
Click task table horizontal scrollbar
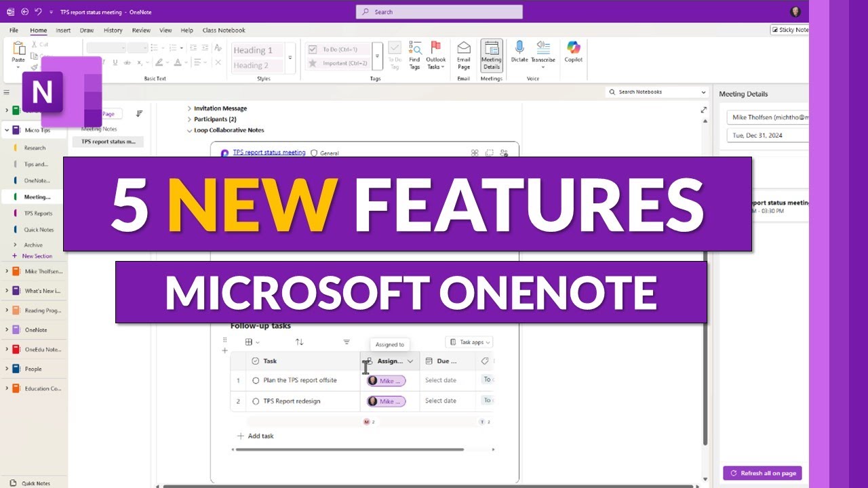click(351, 449)
